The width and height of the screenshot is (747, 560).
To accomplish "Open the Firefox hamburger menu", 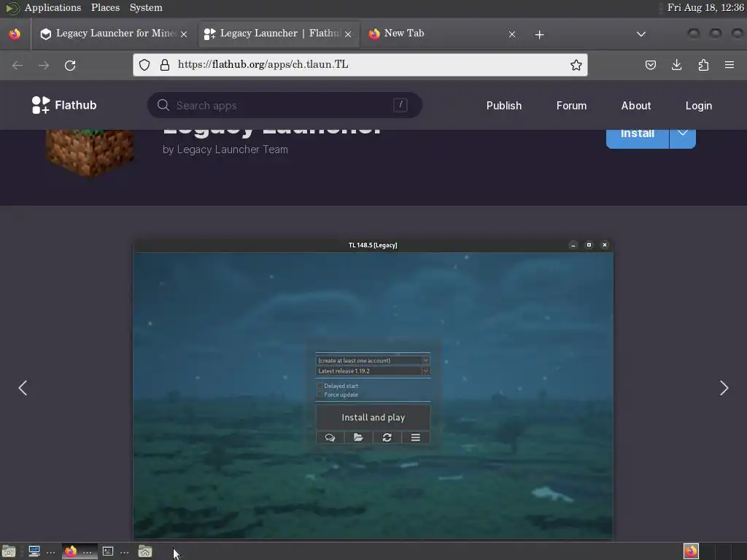I will click(x=729, y=65).
